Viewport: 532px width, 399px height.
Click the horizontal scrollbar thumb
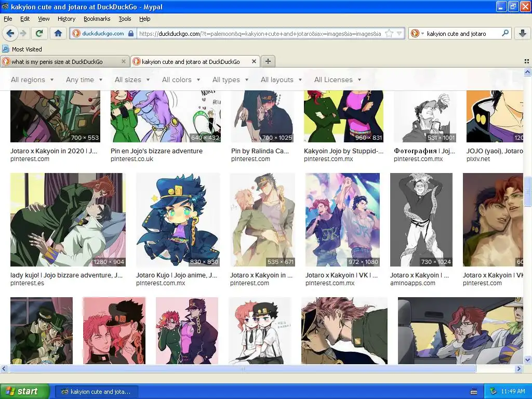243,368
